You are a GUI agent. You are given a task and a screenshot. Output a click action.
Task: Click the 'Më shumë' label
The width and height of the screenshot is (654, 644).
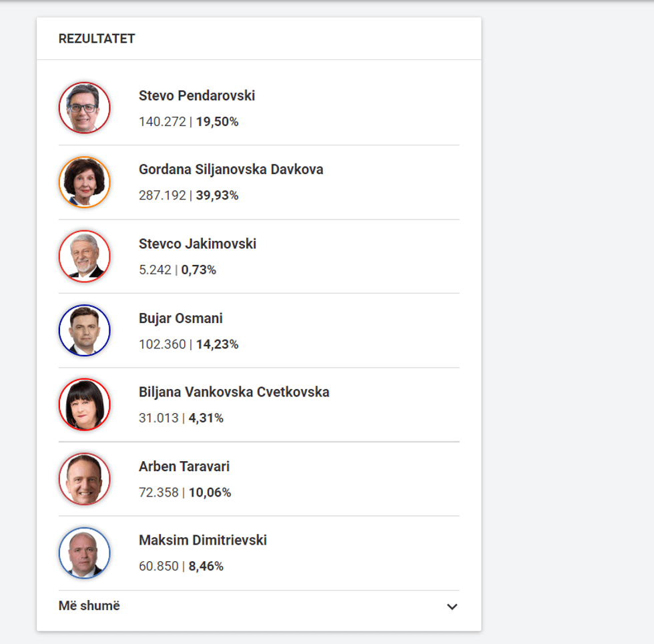89,606
